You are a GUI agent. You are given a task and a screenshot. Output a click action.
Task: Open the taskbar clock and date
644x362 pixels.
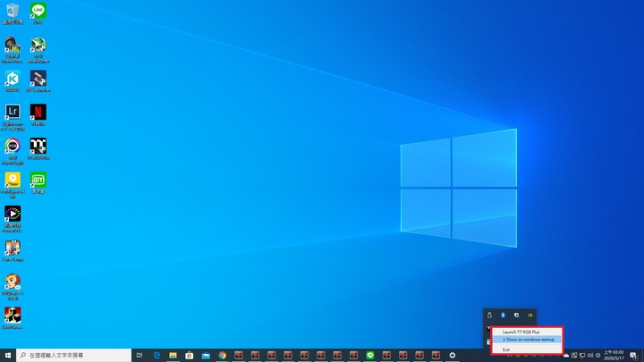[x=614, y=356]
